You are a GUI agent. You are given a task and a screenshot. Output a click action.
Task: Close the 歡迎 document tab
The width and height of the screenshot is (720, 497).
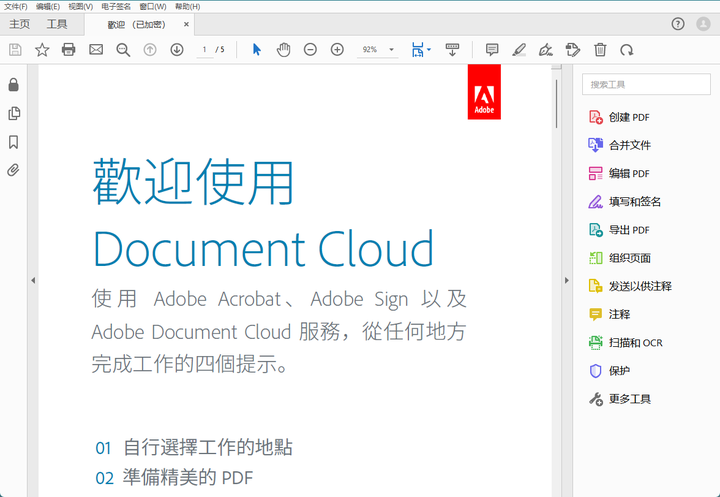pos(186,24)
